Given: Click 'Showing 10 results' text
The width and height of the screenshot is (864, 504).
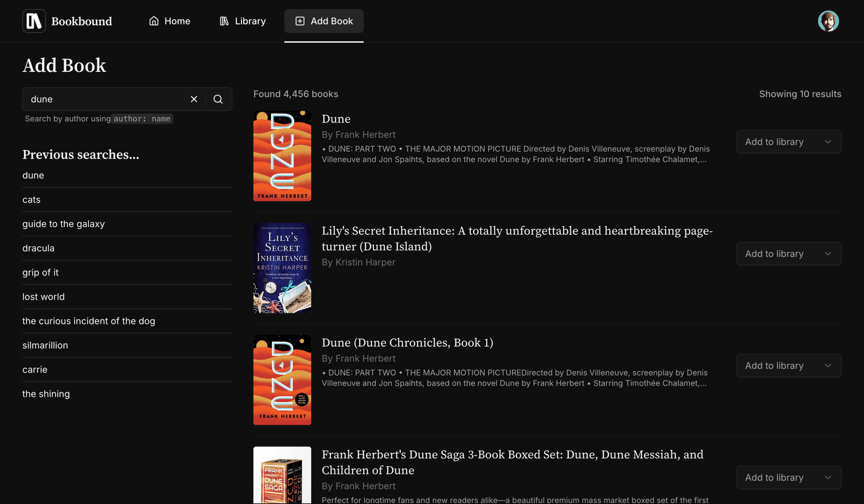Looking at the screenshot, I should coord(800,94).
